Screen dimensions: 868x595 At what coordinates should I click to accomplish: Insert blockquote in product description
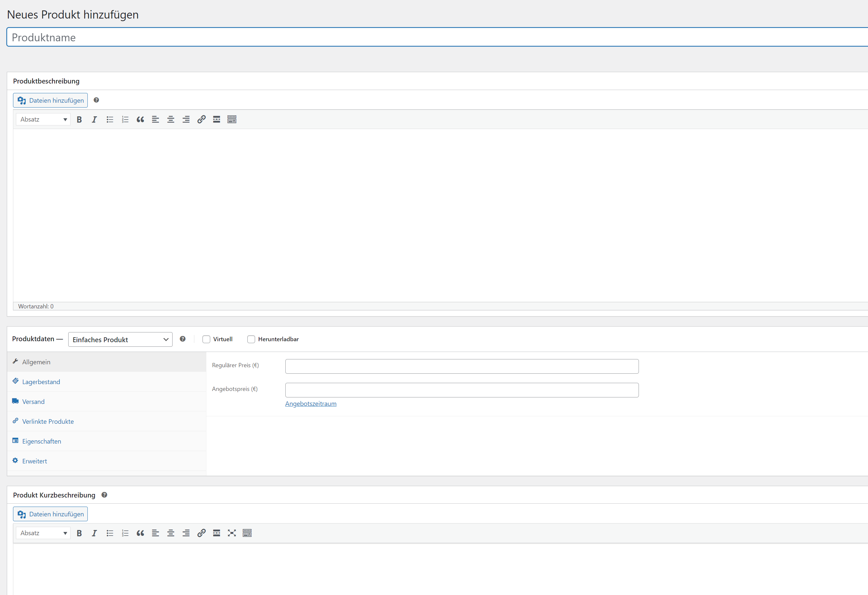(x=140, y=120)
